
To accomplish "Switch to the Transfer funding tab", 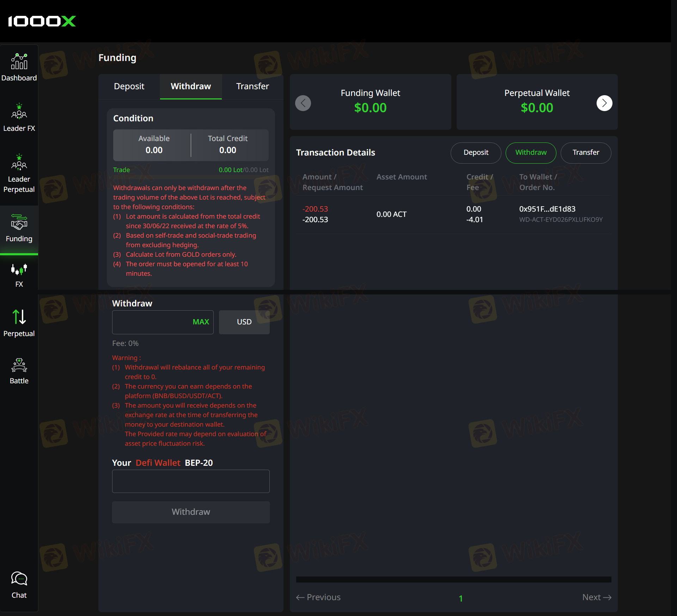I will (252, 86).
